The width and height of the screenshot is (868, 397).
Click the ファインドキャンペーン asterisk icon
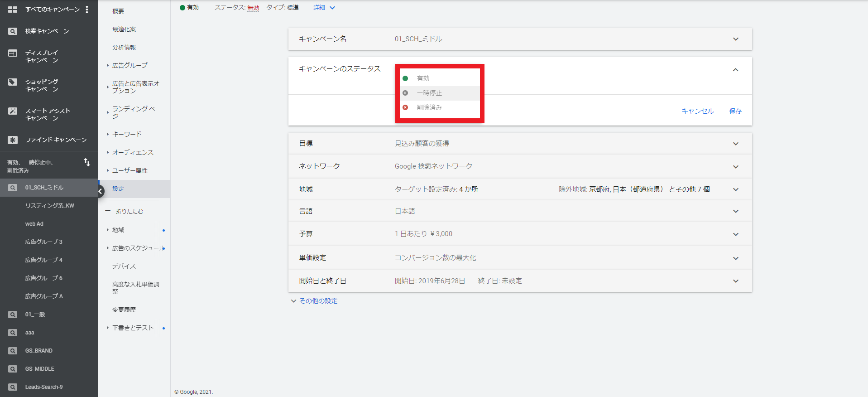[13, 140]
